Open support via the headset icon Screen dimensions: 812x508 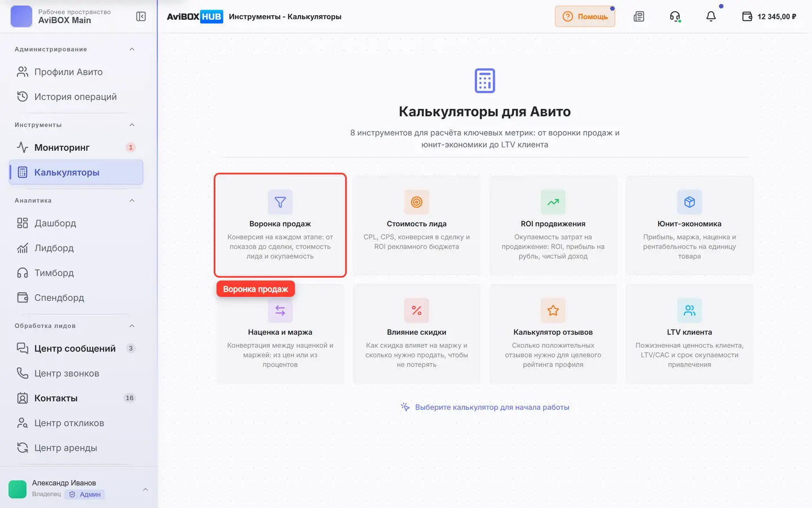tap(675, 16)
